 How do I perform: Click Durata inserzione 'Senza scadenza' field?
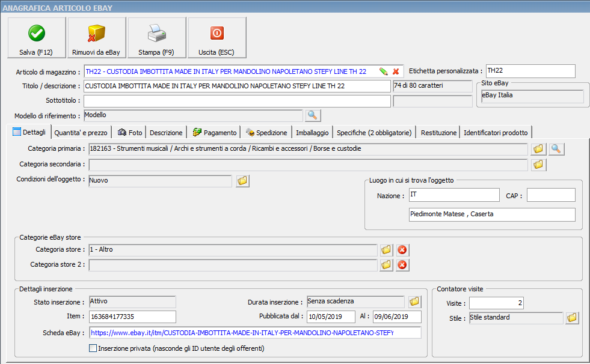coord(355,302)
